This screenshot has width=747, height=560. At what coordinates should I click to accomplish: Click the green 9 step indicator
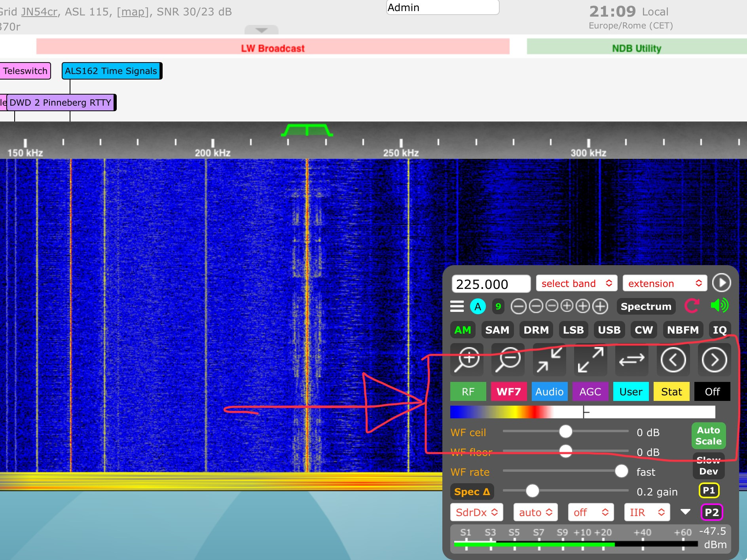pos(498,306)
